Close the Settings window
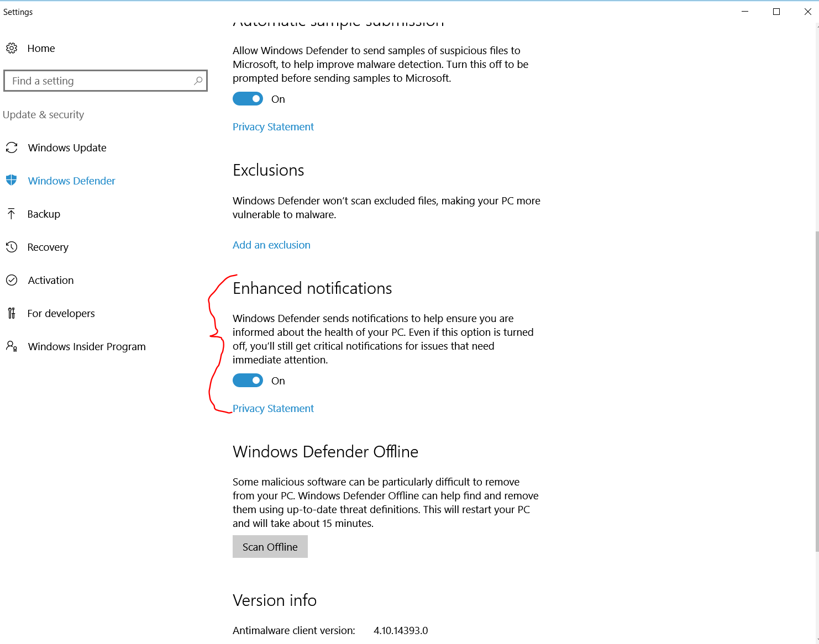The image size is (819, 644). coord(807,12)
